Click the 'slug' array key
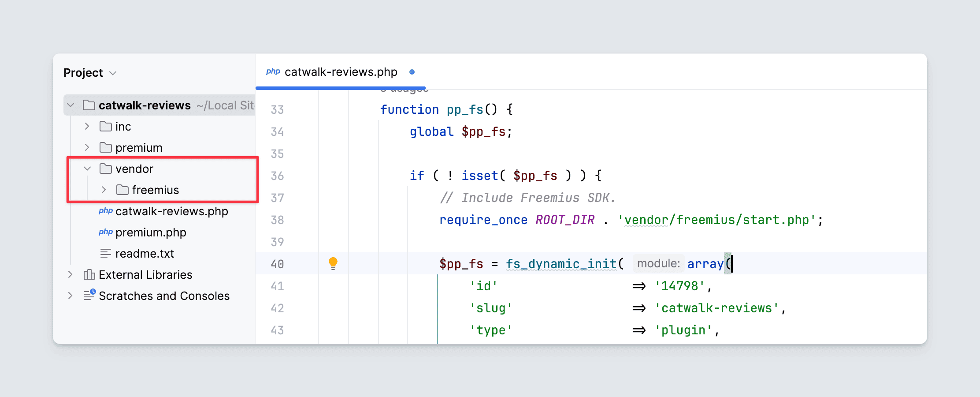This screenshot has height=397, width=980. (491, 308)
